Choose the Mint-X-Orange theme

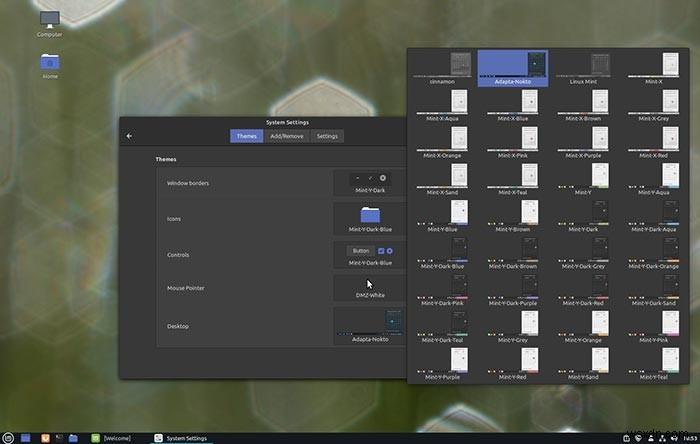point(442,142)
